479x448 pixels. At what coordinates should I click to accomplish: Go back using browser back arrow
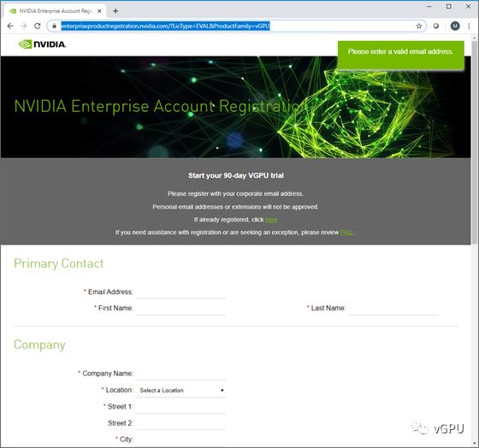pyautogui.click(x=10, y=26)
